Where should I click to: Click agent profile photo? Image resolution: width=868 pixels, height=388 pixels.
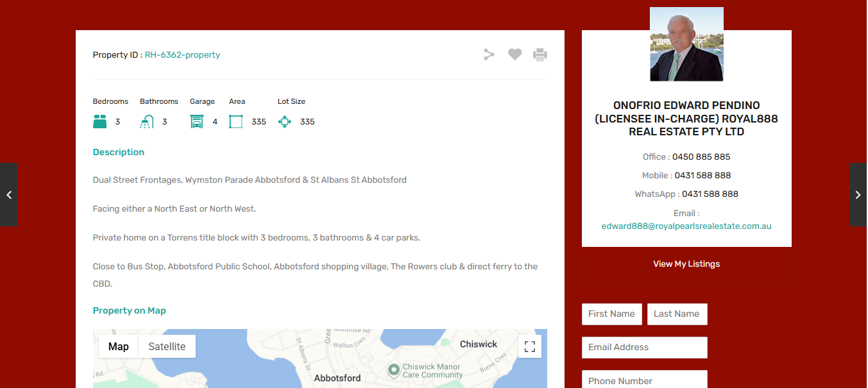(686, 44)
